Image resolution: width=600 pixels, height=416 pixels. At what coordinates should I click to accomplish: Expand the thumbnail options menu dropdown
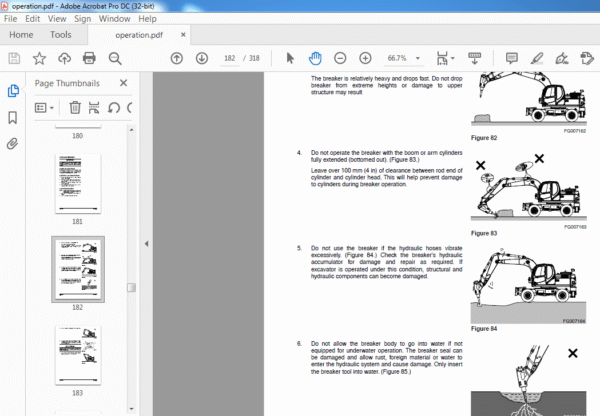coord(44,108)
